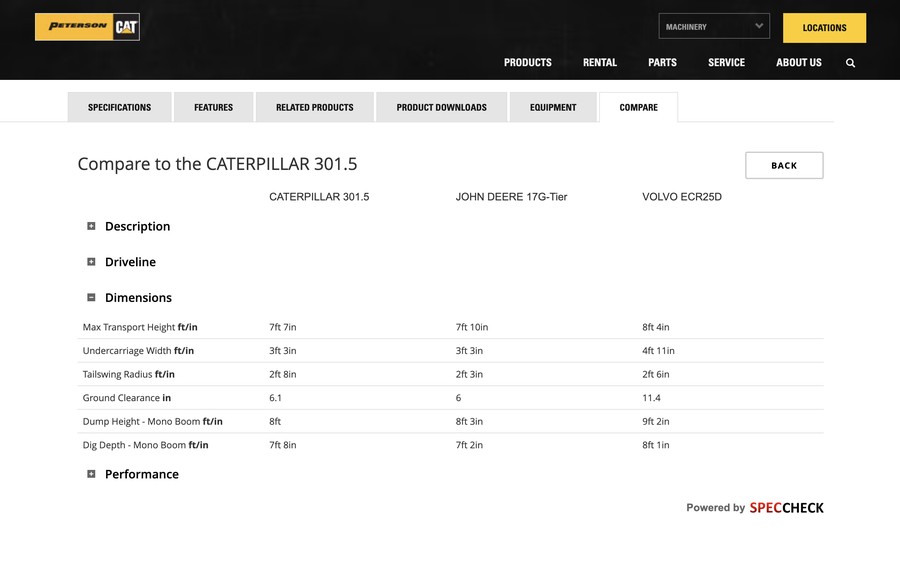The image size is (900, 577).
Task: Select the Compare tab
Action: click(x=638, y=107)
